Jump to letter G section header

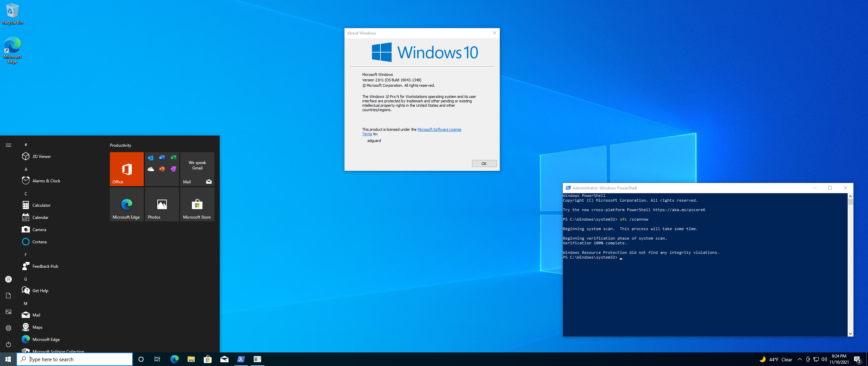tap(26, 279)
